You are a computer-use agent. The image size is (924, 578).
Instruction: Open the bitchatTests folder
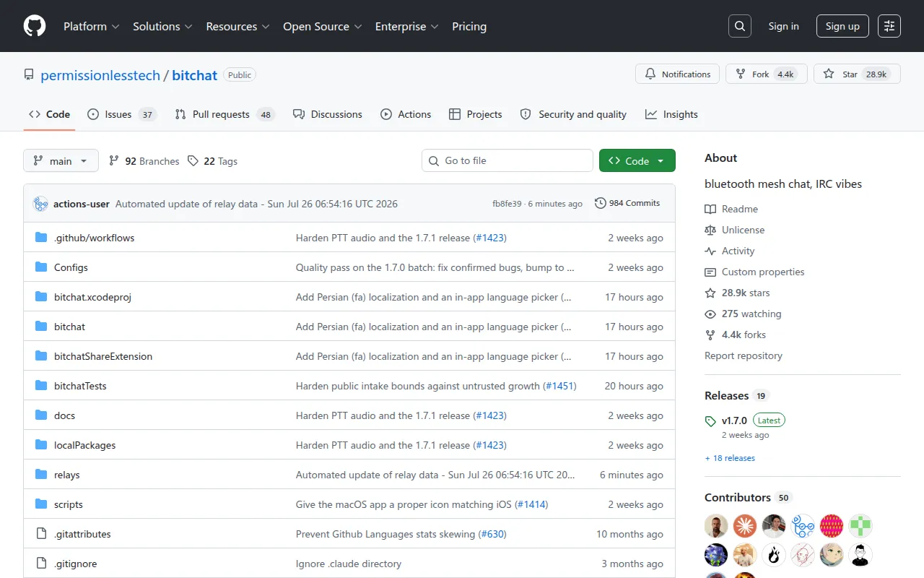(x=80, y=386)
